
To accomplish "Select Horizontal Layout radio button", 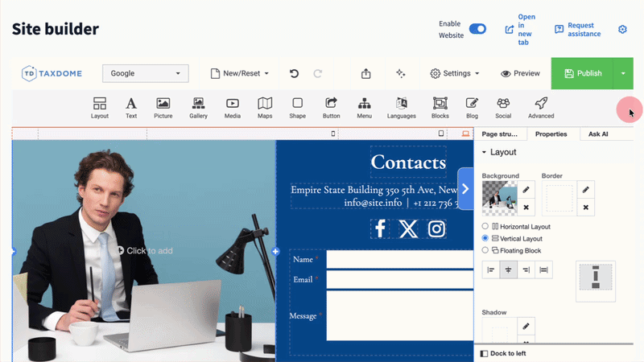I will pos(485,227).
